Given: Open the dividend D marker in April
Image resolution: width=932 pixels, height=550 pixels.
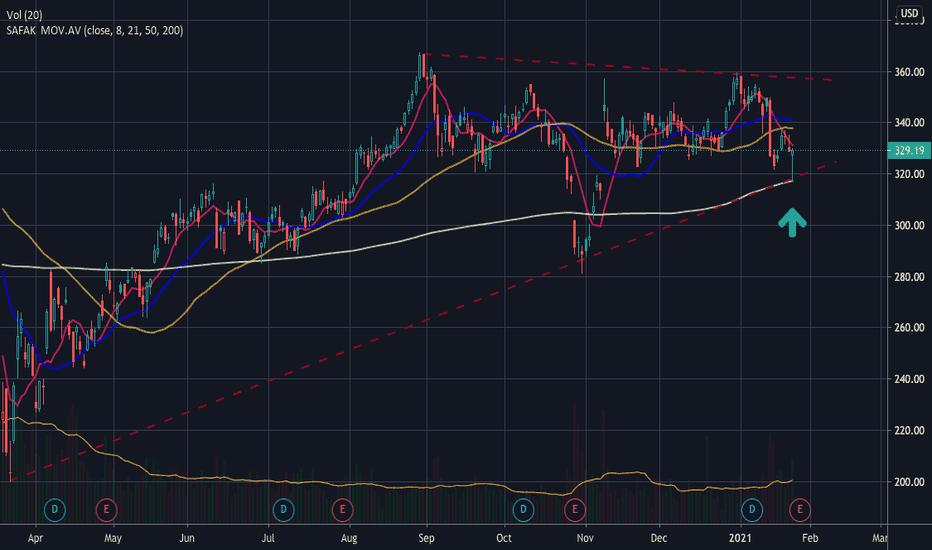Looking at the screenshot, I should point(55,510).
